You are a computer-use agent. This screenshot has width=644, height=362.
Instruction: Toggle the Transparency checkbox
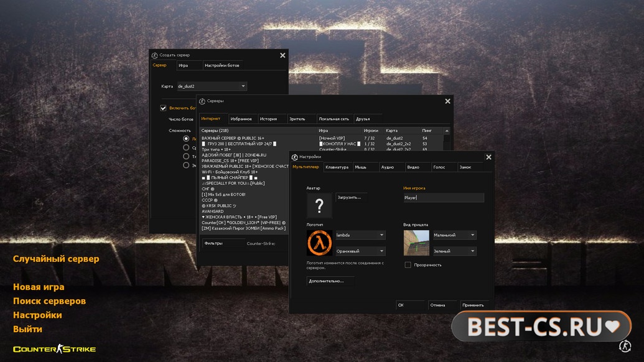(x=408, y=265)
